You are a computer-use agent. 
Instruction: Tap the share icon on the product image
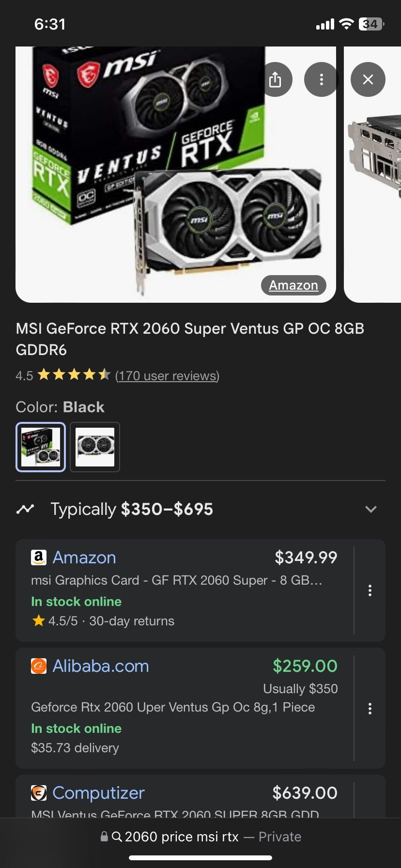point(276,79)
